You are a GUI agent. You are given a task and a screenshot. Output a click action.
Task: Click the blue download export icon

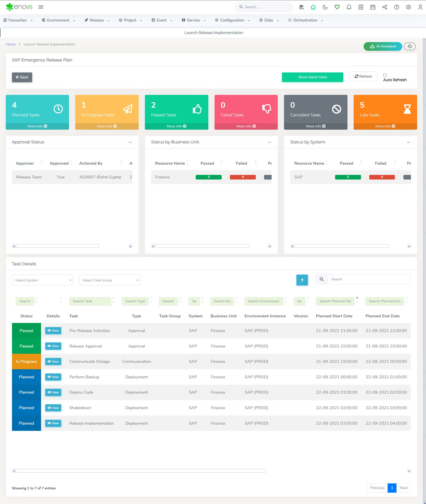(x=302, y=280)
